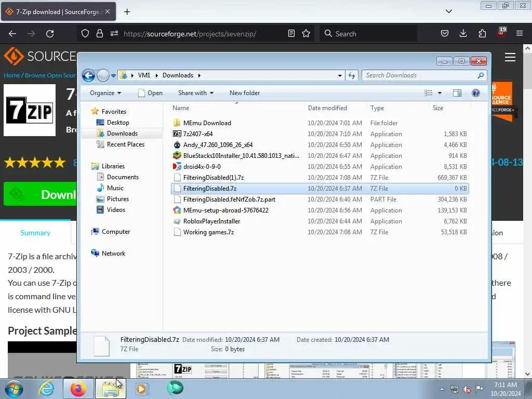
Task: Open Music library
Action: [x=115, y=188]
